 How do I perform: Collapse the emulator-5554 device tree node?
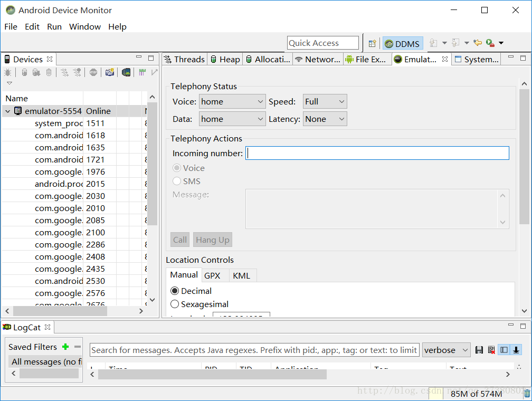(8, 111)
